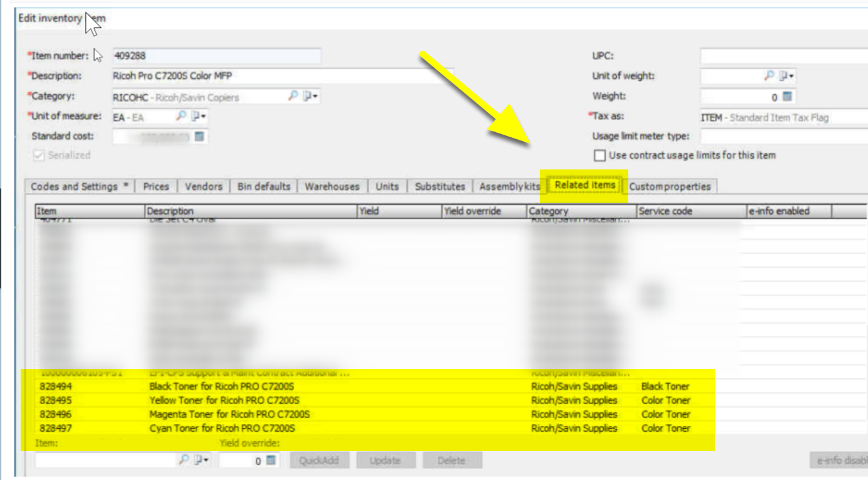The image size is (868, 480).
Task: Focus the UPC input field
Action: (x=784, y=55)
